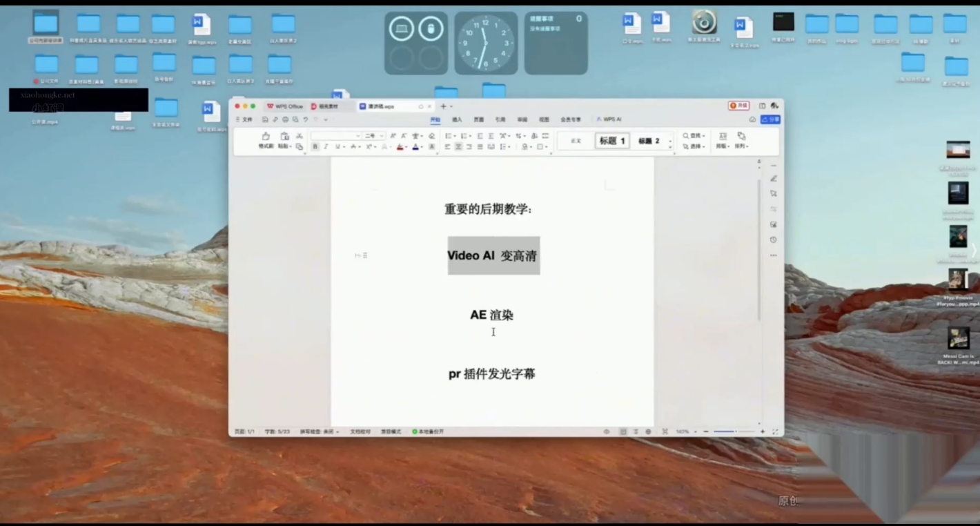Click the 分享 share button

tap(771, 119)
